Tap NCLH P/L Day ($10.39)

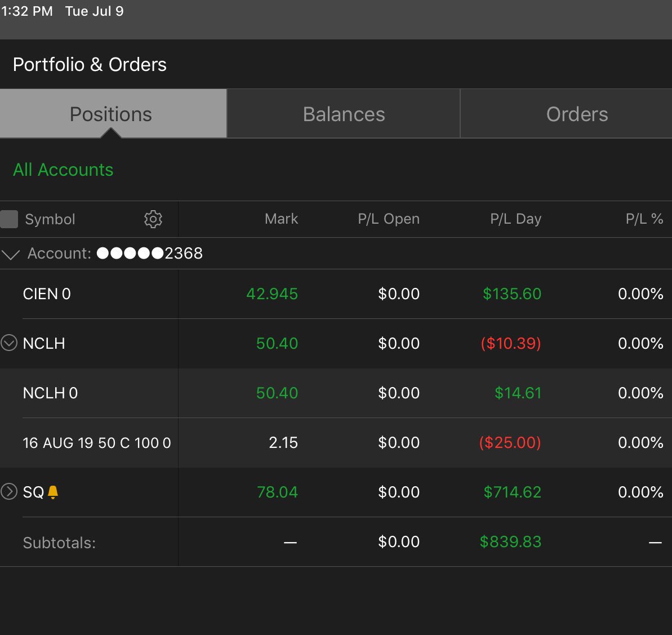click(x=511, y=344)
